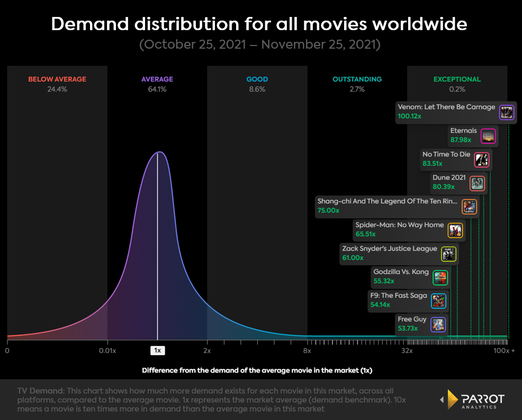Click the date range subtitle
This screenshot has width=522, height=420.
point(259,44)
